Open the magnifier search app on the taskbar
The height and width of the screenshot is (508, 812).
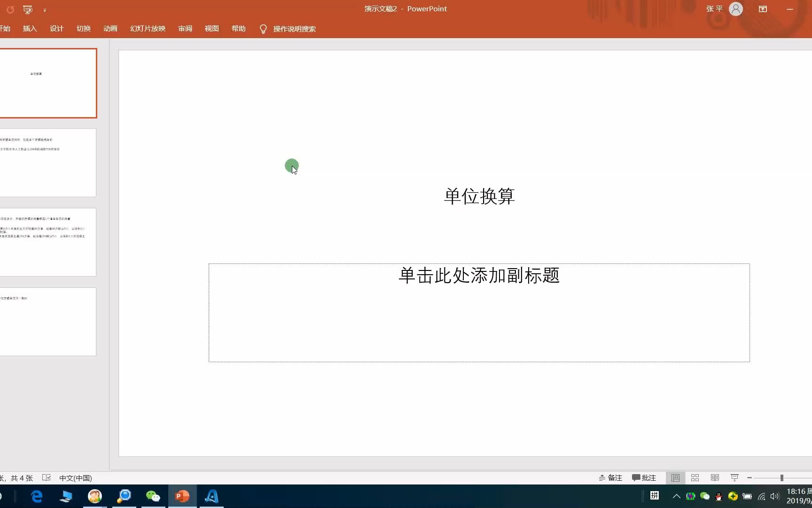coord(124,496)
